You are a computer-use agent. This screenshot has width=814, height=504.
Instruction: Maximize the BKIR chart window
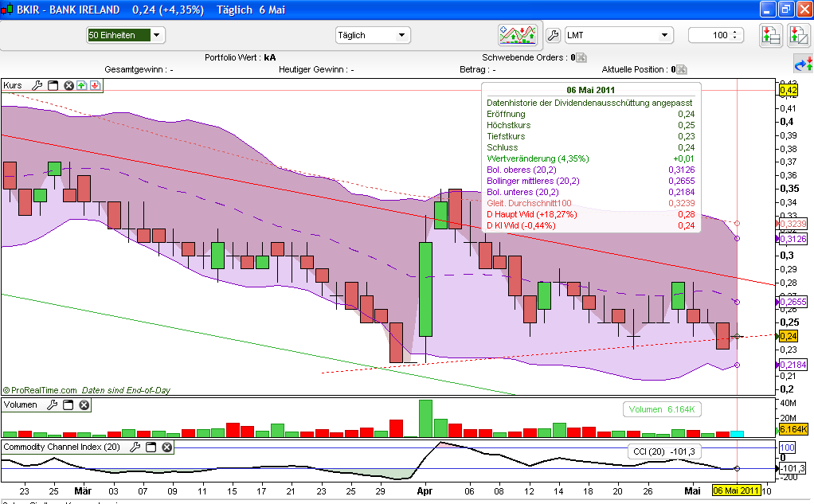pyautogui.click(x=785, y=9)
